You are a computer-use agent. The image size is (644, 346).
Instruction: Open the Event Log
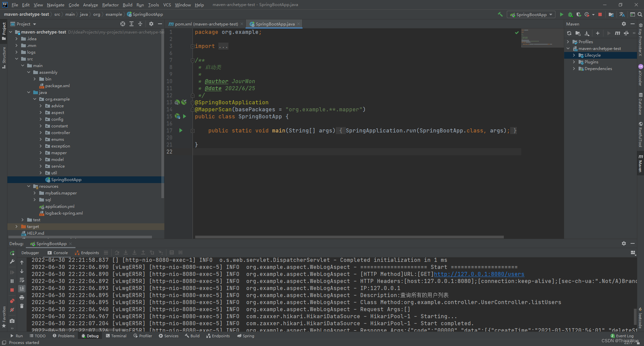[622, 336]
